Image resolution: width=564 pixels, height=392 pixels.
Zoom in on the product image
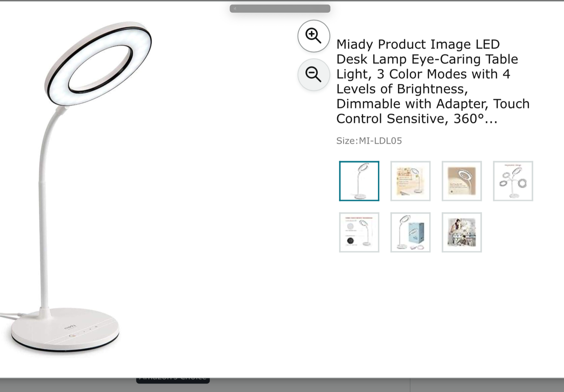tap(314, 36)
